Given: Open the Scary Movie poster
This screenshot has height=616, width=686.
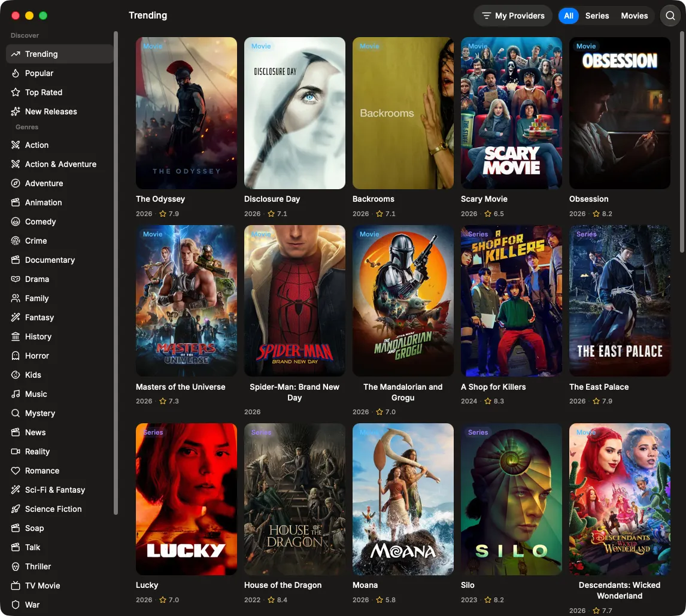Looking at the screenshot, I should (x=511, y=113).
